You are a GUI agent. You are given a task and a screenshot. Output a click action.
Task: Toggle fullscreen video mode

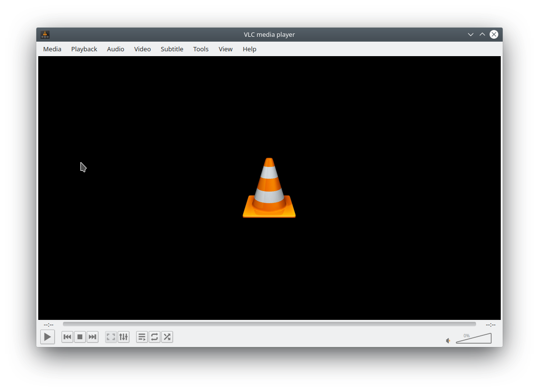(x=111, y=337)
